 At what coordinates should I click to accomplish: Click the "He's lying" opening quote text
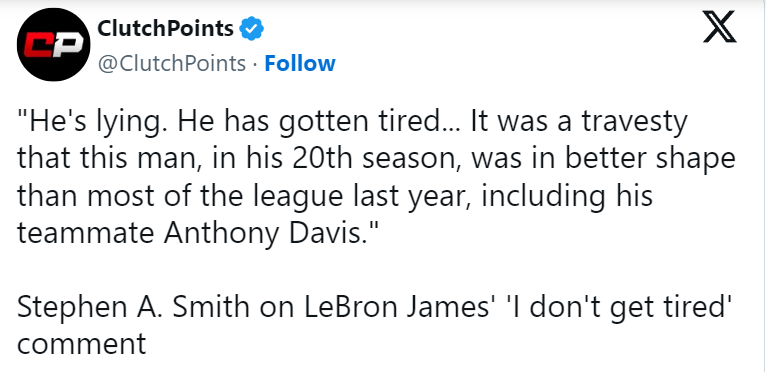(x=89, y=123)
